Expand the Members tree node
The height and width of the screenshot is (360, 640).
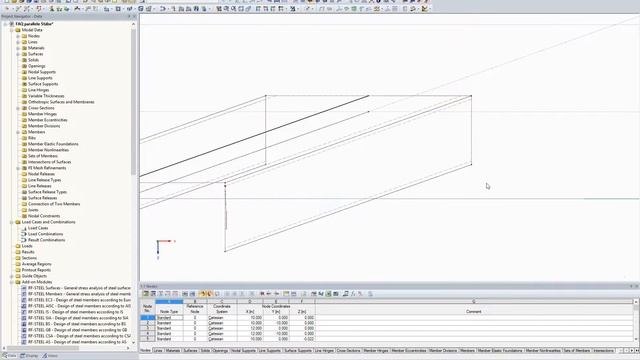(x=18, y=132)
